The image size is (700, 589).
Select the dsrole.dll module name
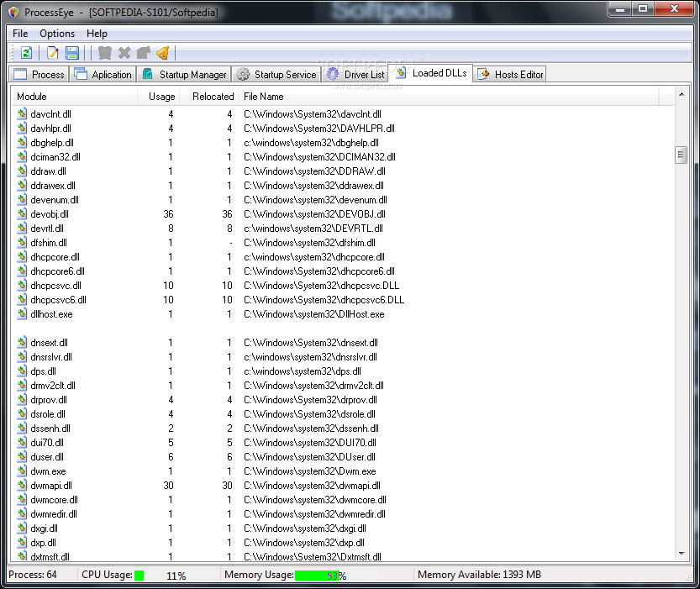(x=48, y=413)
